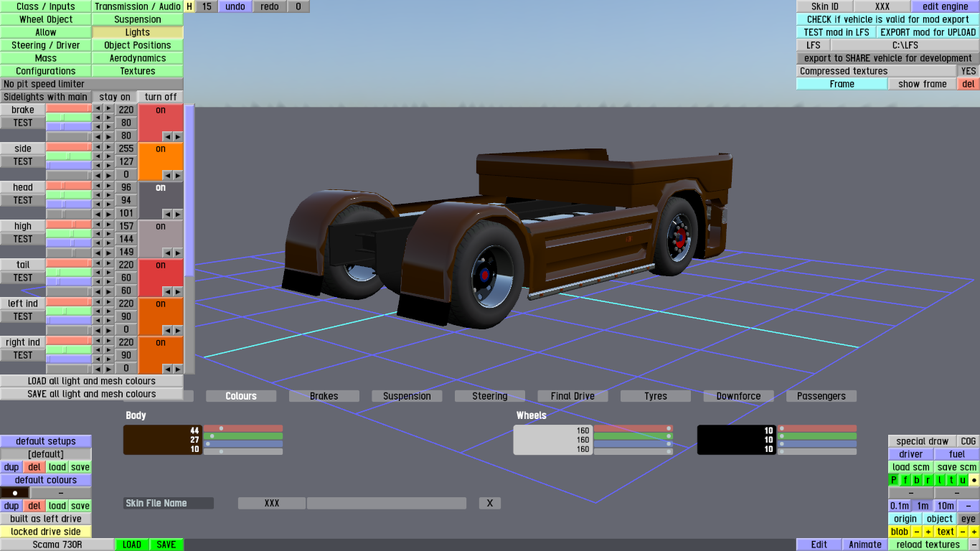
Task: Select the 0.1m grid size
Action: (x=900, y=506)
